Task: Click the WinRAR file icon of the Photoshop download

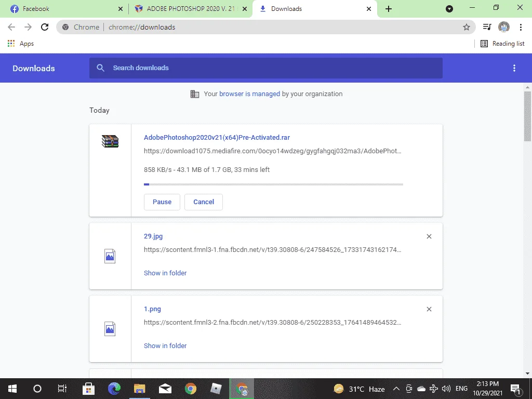Action: (110, 141)
